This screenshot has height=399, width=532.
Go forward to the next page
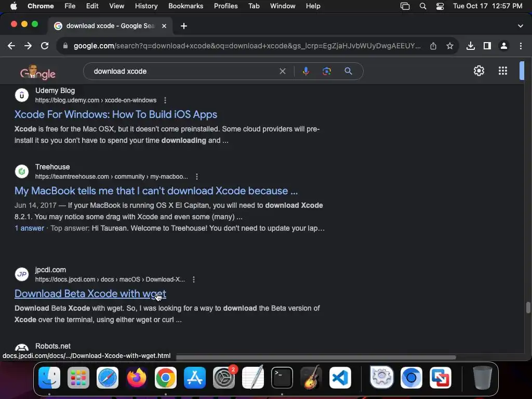[x=28, y=46]
